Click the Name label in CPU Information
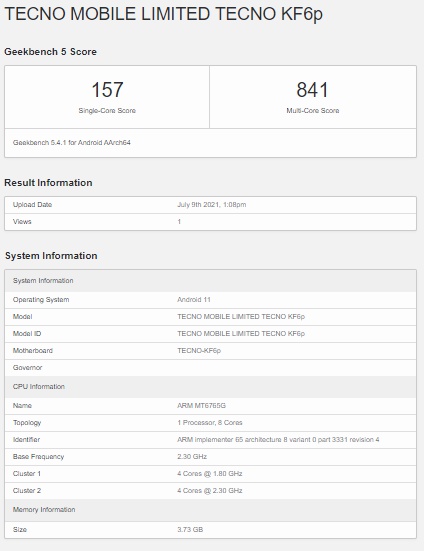The image size is (424, 551). 22,406
